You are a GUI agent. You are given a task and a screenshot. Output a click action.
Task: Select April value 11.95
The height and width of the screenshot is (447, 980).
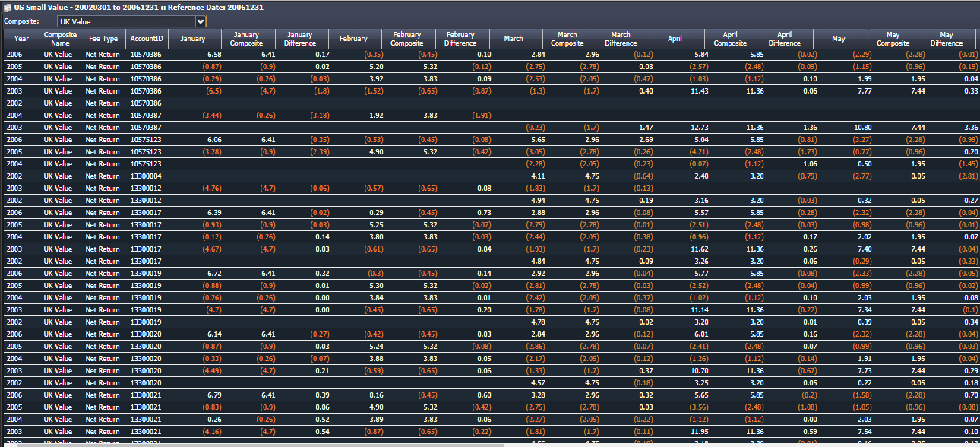pyautogui.click(x=698, y=432)
